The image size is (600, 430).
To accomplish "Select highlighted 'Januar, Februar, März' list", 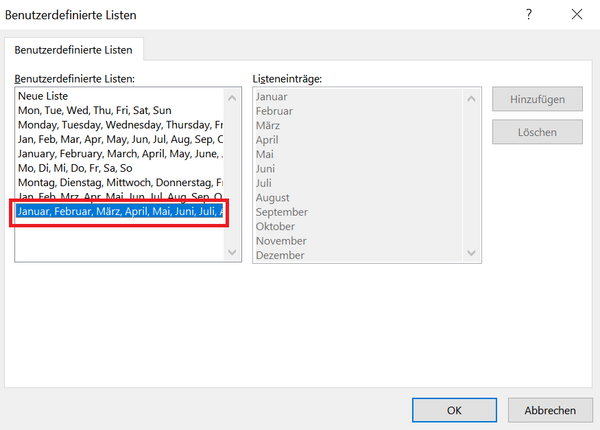I will click(118, 212).
